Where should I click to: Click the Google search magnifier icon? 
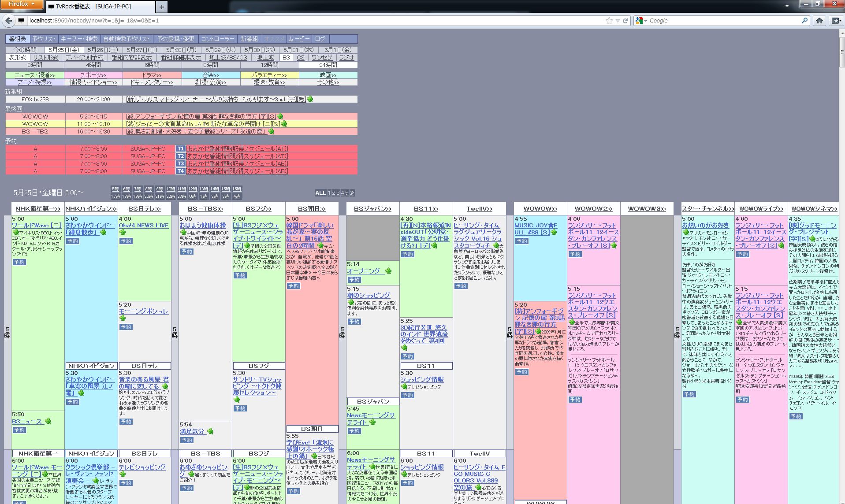tap(804, 20)
